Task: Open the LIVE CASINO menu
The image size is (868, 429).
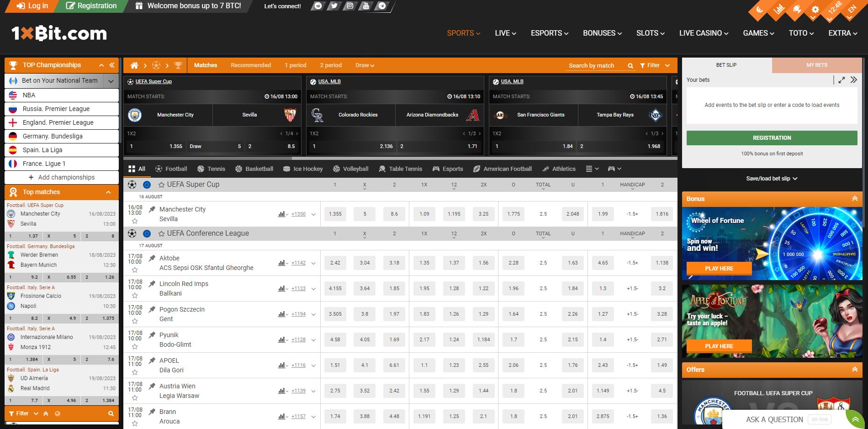Action: click(x=704, y=33)
